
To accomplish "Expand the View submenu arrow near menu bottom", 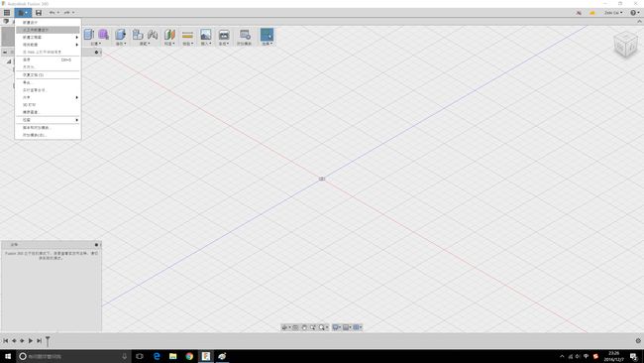I will [x=77, y=120].
